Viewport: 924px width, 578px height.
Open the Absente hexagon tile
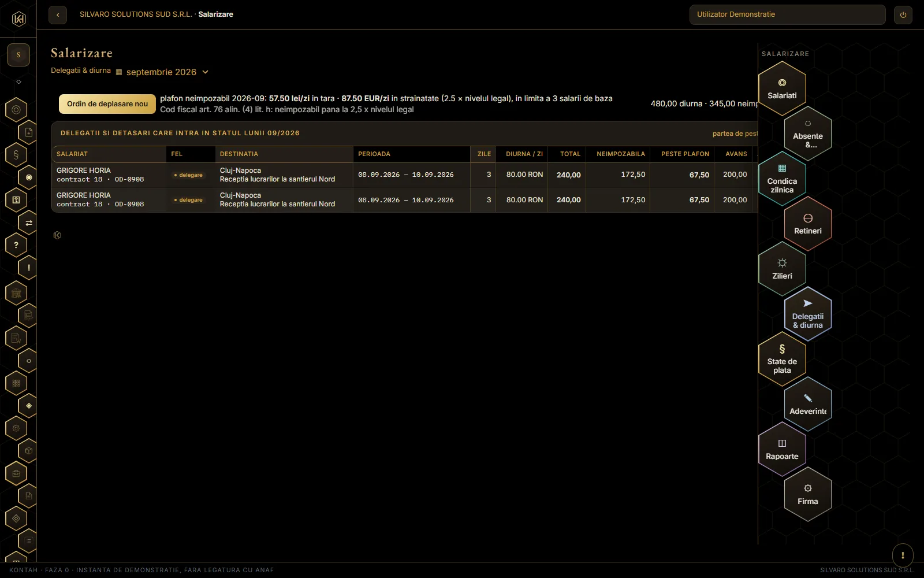point(808,134)
